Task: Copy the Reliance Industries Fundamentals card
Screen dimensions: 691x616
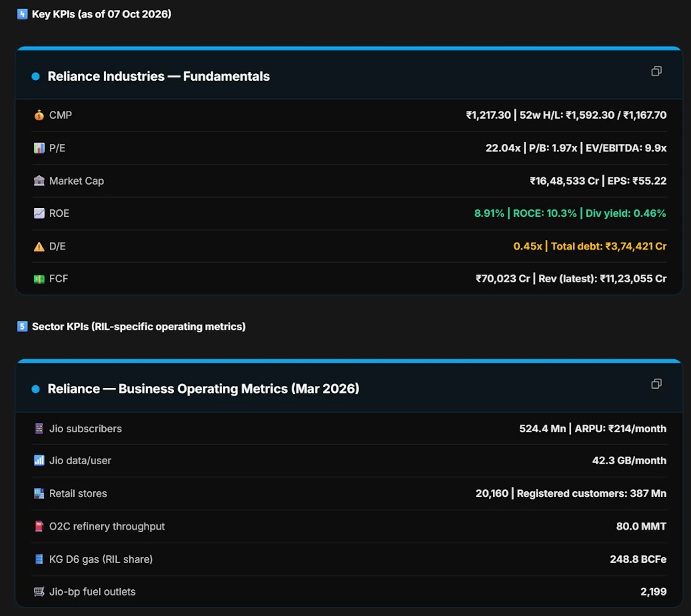Action: coord(656,71)
